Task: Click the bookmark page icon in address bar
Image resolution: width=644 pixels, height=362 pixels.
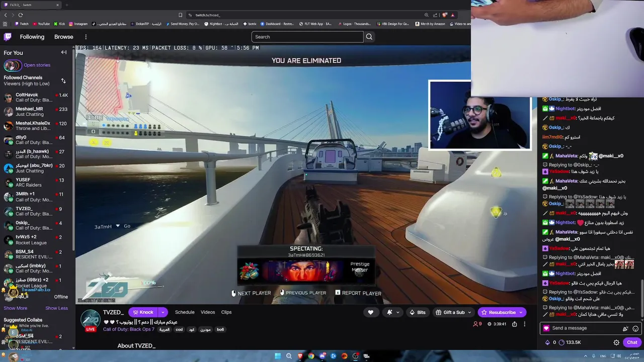Action: coord(181,15)
